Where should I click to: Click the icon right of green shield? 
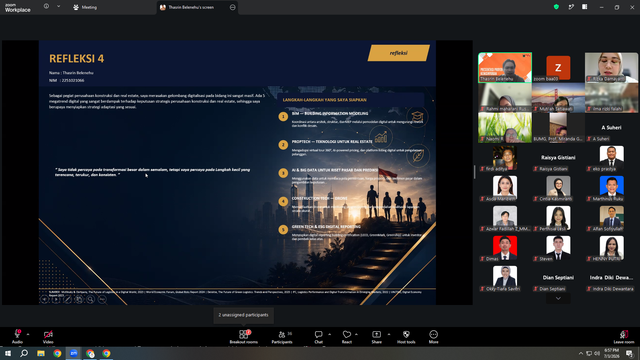pos(571,7)
